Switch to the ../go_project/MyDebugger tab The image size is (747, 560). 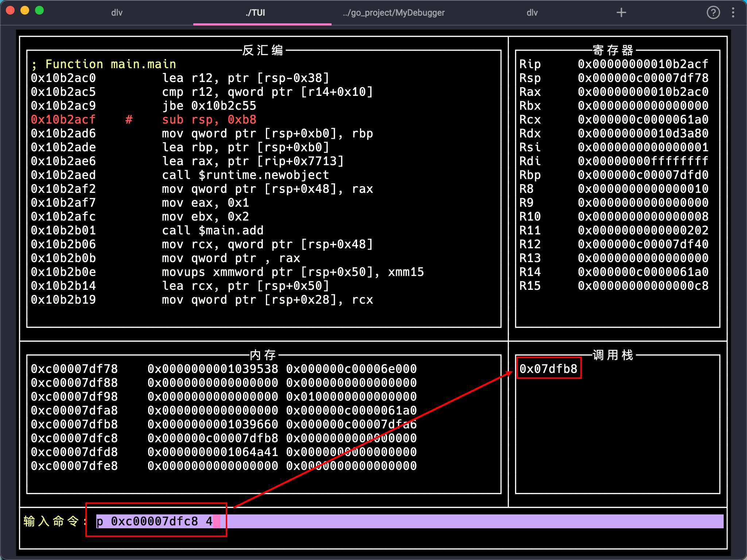click(x=394, y=13)
